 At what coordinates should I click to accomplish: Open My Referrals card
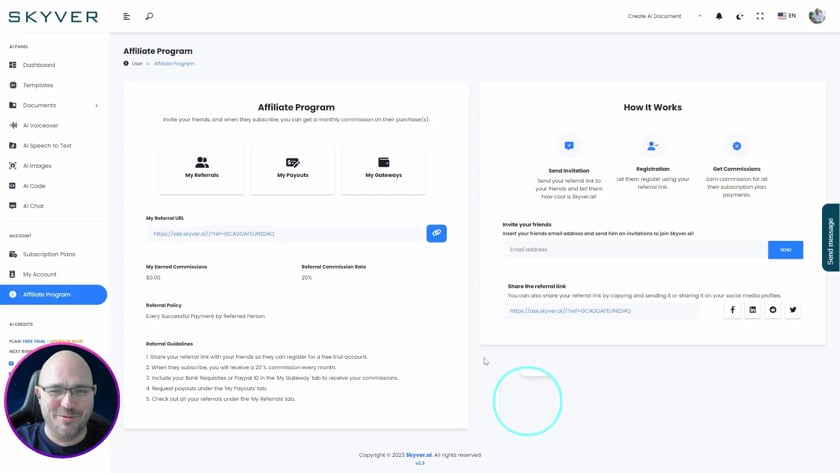tap(202, 168)
